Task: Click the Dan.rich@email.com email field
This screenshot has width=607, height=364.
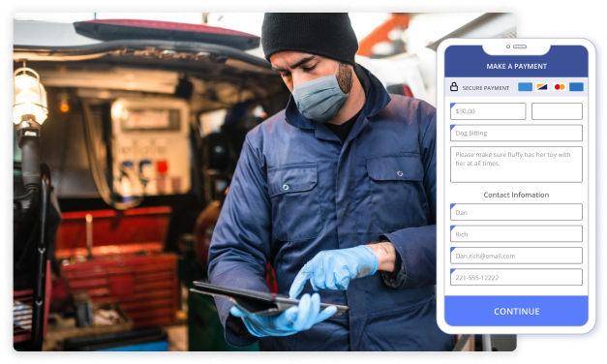Action: 516,256
